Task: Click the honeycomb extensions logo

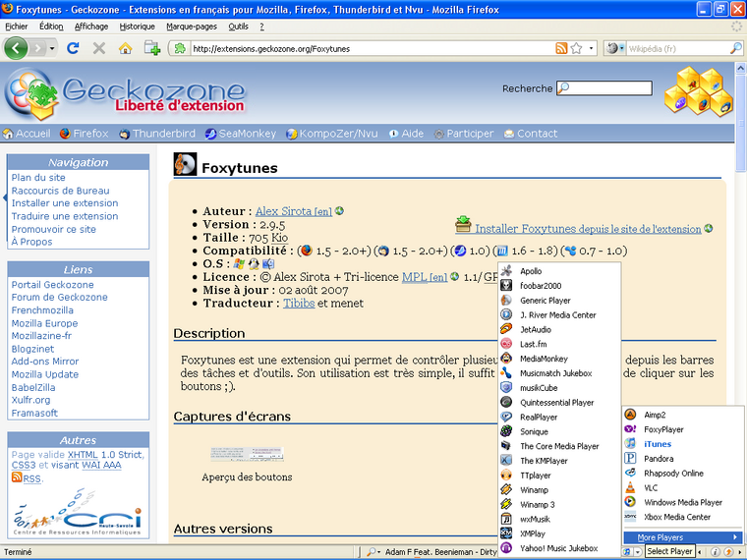Action: [699, 91]
